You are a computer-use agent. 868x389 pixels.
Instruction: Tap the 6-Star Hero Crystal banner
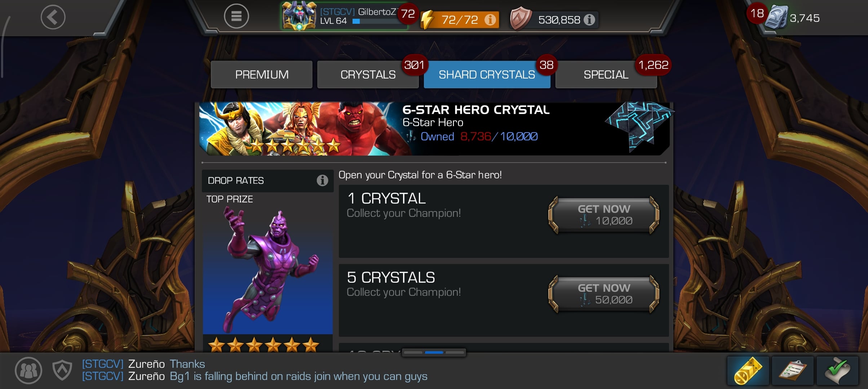pos(434,129)
